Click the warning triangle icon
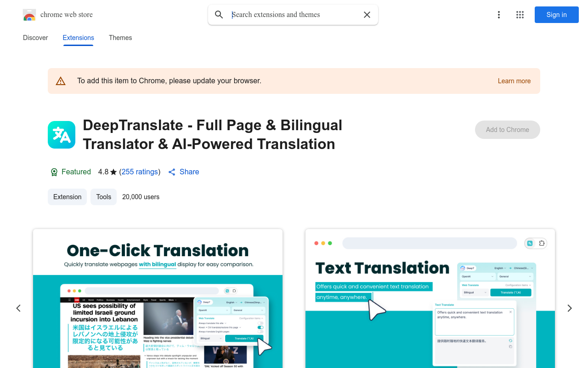 [x=61, y=81]
